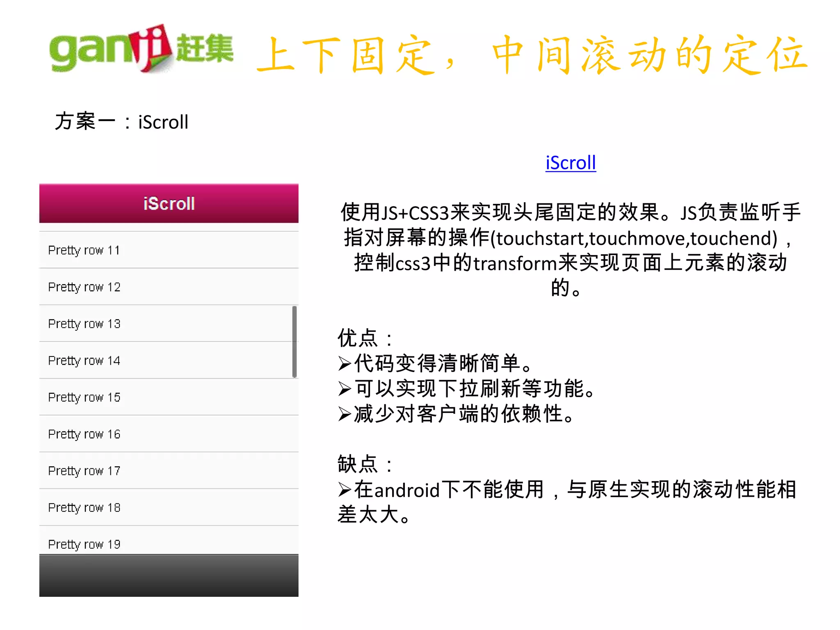Click the bullet 可以实现下拉刷新等功能
Screen dimensions: 840x630
(467, 388)
